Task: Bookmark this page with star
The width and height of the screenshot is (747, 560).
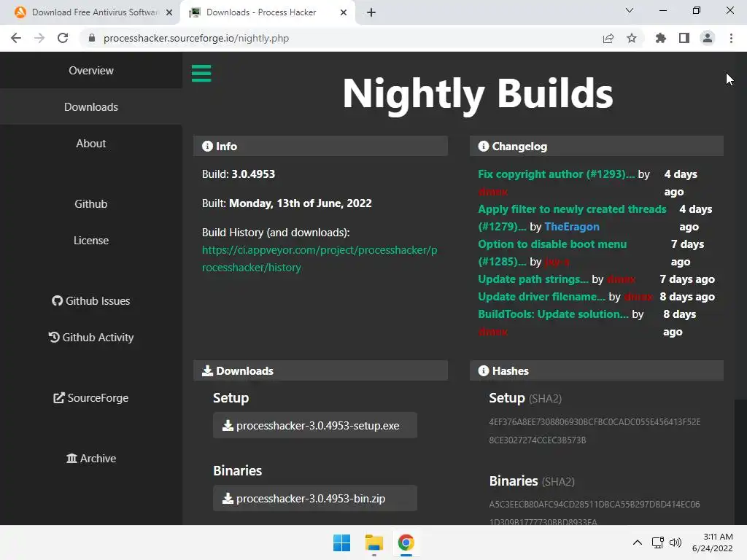Action: click(632, 38)
